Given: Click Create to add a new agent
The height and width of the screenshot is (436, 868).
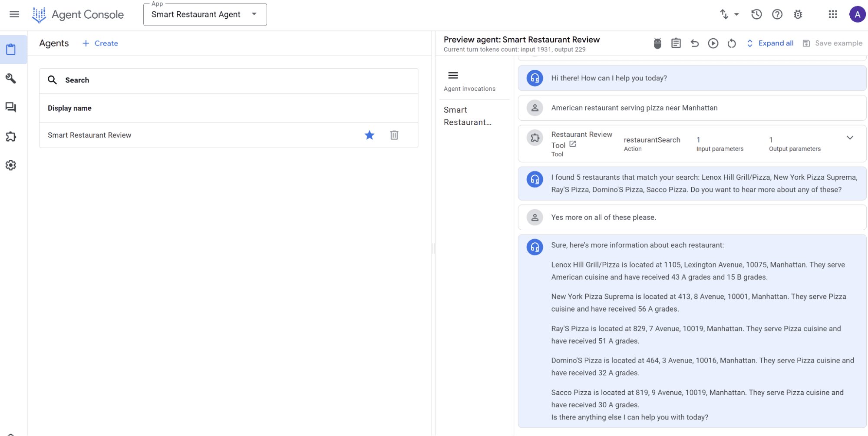Looking at the screenshot, I should tap(100, 43).
